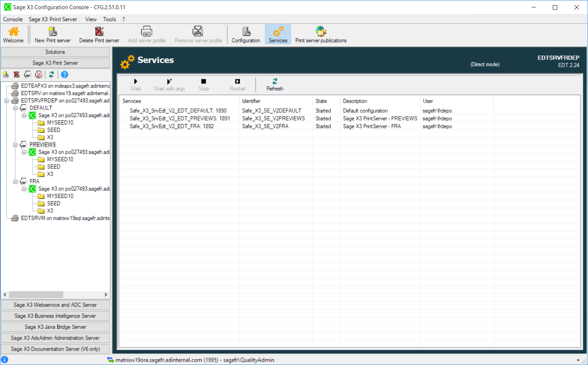This screenshot has width=588, height=365.
Task: Select the Started state of Safe_X3_SE_V2FRA service
Action: click(323, 126)
